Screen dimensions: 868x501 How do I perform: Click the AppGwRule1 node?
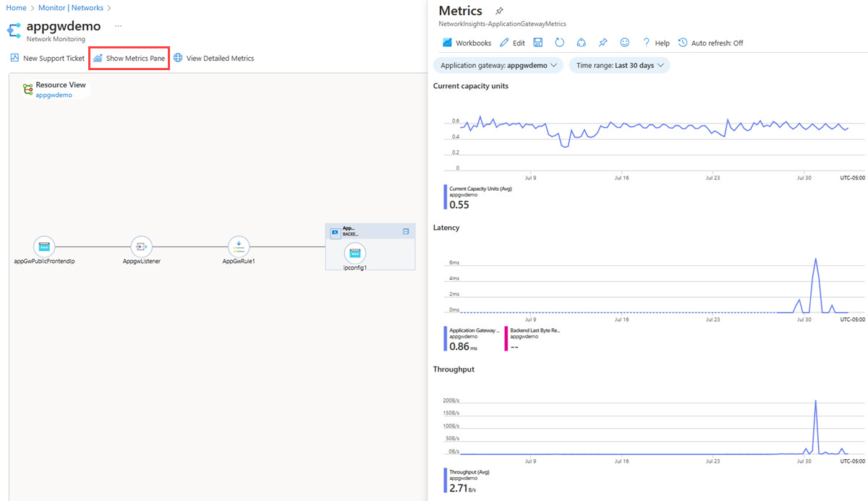(x=239, y=246)
